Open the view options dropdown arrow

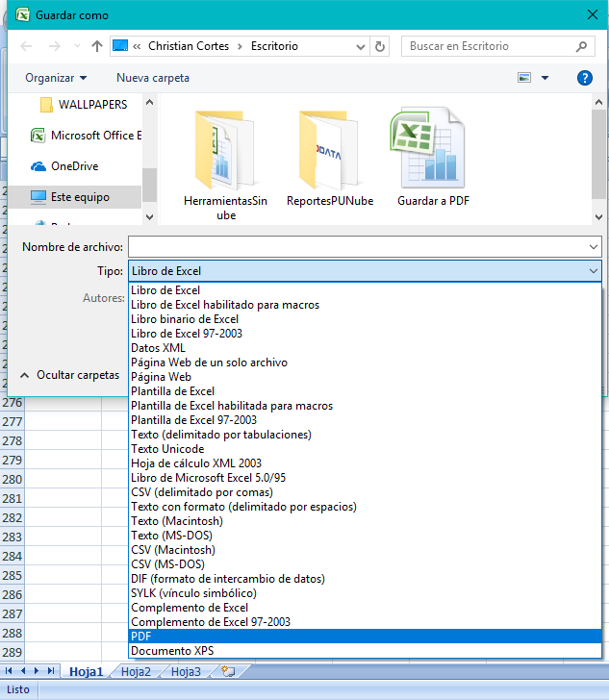click(x=545, y=78)
